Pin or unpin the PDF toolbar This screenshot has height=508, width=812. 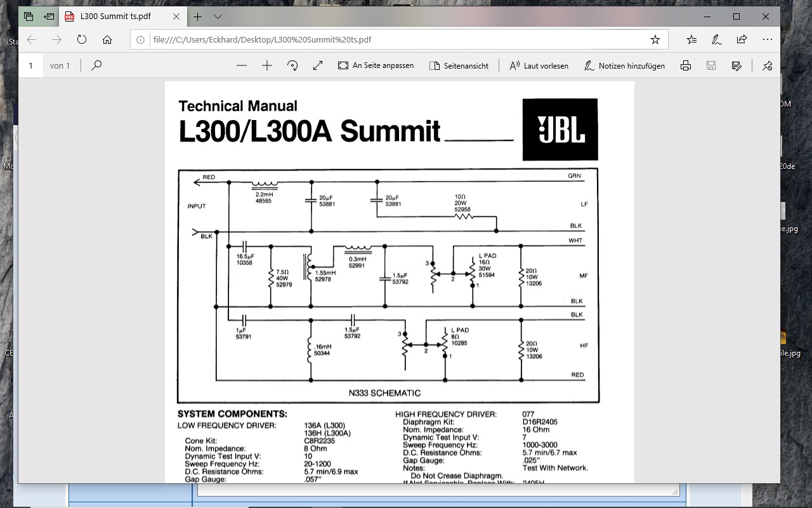tap(767, 65)
